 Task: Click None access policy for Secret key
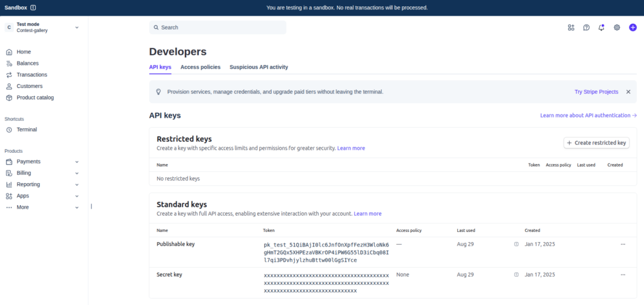pyautogui.click(x=402, y=275)
